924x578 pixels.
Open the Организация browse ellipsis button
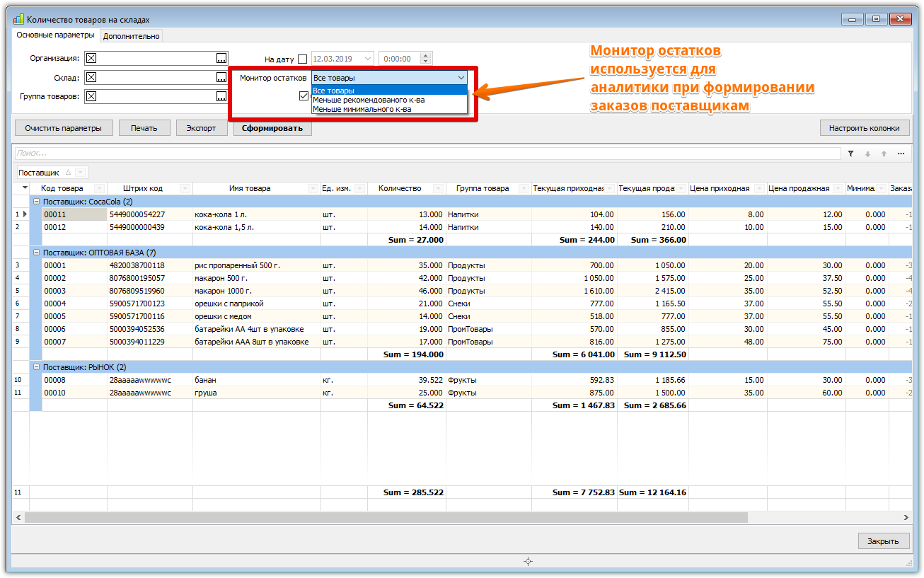coord(221,59)
